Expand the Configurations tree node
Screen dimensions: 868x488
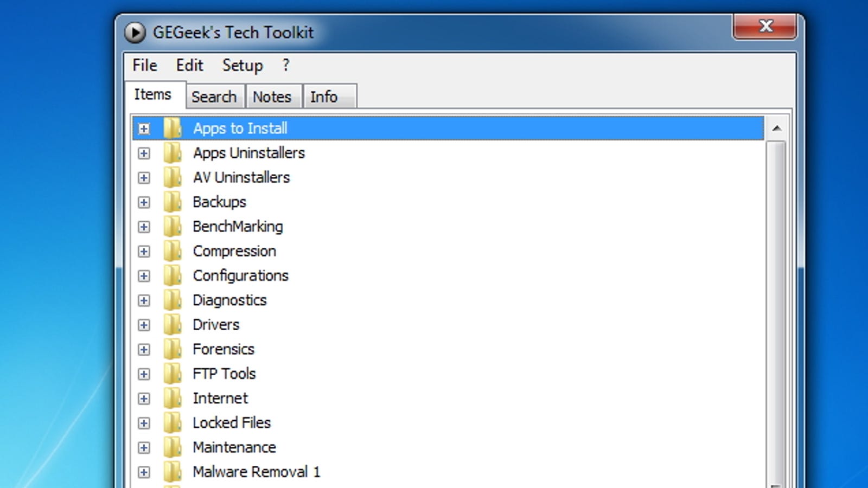pyautogui.click(x=144, y=276)
